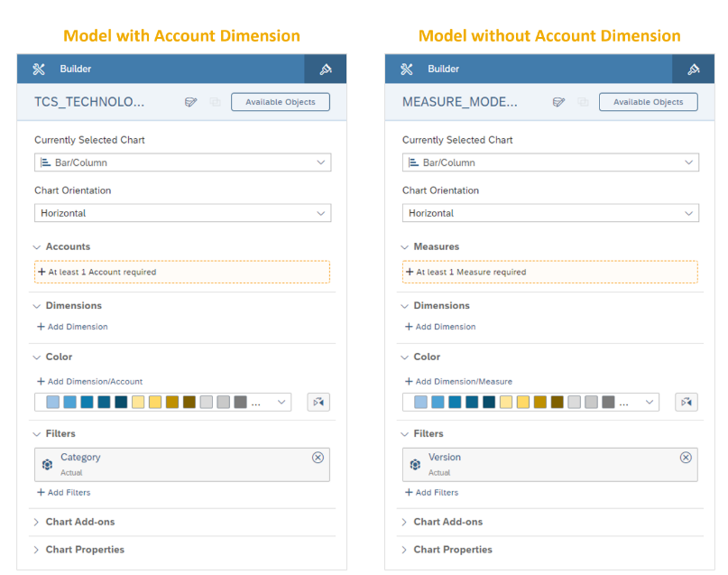Click Add Dimension in left panel

pos(72,327)
